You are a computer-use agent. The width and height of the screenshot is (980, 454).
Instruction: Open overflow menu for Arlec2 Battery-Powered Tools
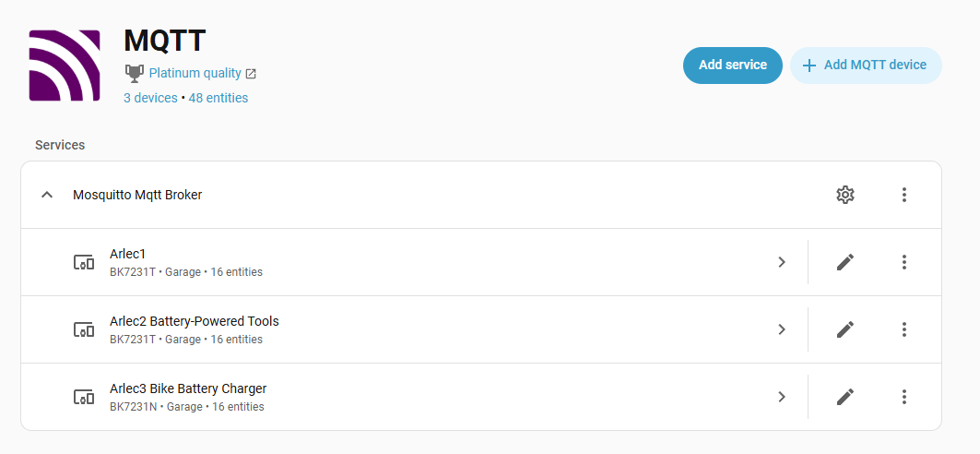click(x=903, y=329)
